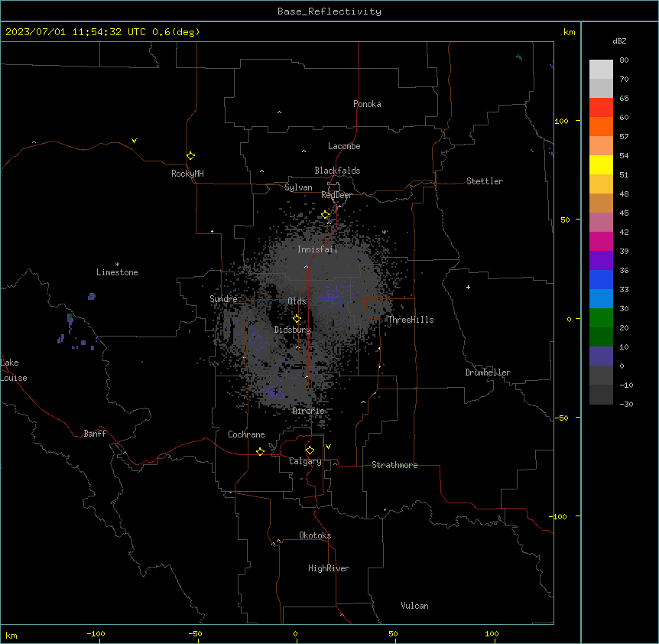
Task: Click the ThreeHills label
Action: pos(411,320)
